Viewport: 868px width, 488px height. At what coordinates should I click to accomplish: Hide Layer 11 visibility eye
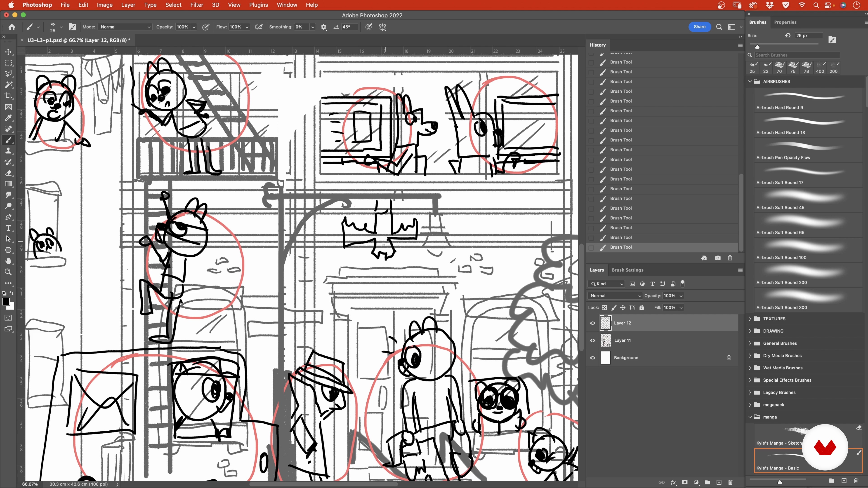pyautogui.click(x=592, y=340)
